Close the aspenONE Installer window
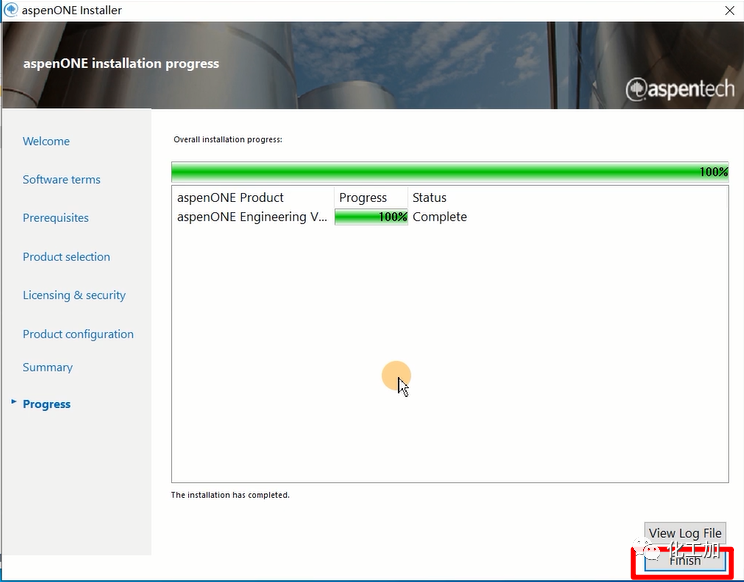The image size is (744, 582). 726,10
